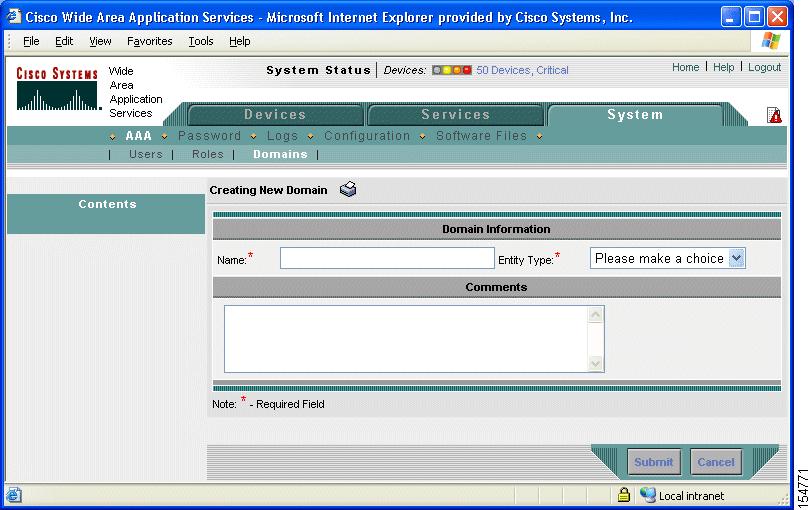The width and height of the screenshot is (810, 510).
Task: Switch to the Services tab
Action: tap(456, 115)
